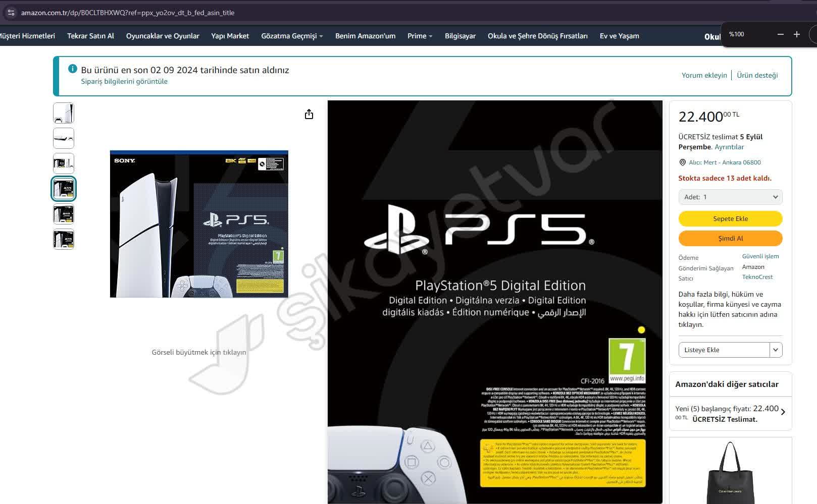Open Benim Amazon'um from the navigation menu
The image size is (817, 504).
(365, 36)
